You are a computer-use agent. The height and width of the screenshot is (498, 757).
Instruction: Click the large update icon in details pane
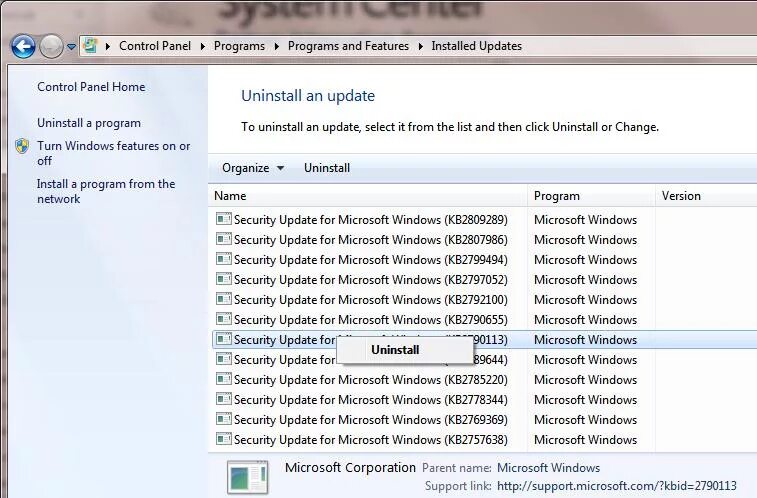click(248, 477)
